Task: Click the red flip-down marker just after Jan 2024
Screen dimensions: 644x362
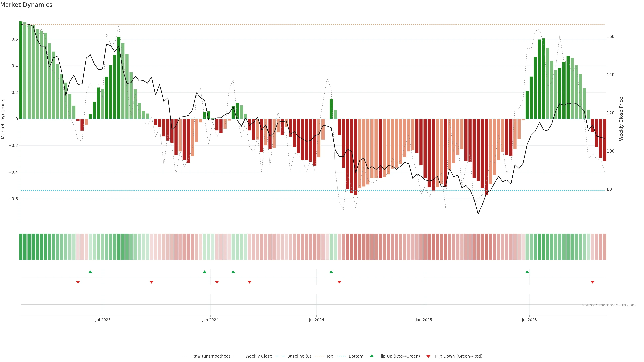Action: (x=217, y=282)
